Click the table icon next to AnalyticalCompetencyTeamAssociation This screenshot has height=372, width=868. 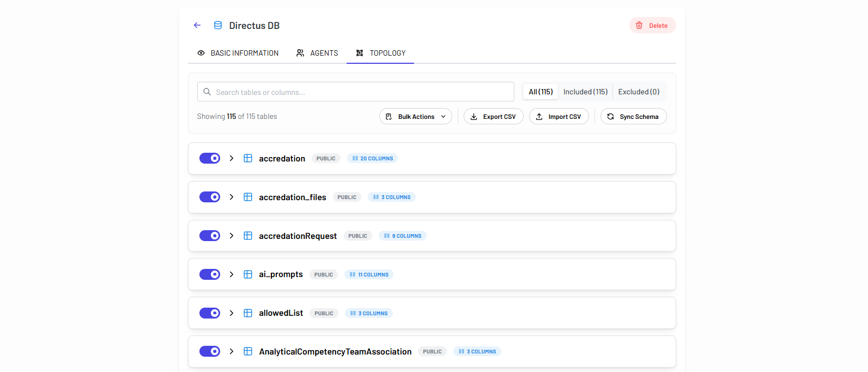coord(248,351)
